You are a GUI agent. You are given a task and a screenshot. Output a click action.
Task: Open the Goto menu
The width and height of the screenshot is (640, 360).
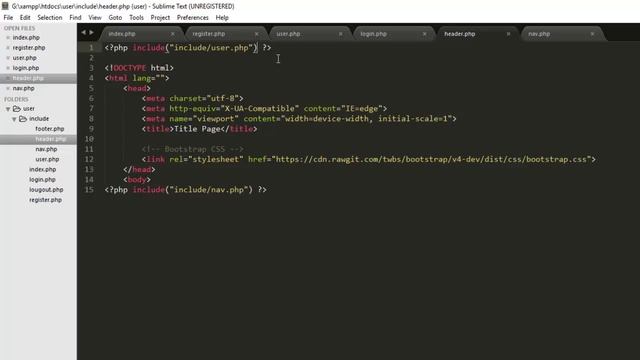coord(115,18)
